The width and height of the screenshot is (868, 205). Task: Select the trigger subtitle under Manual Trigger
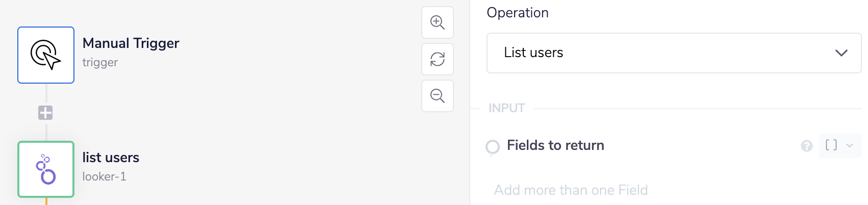point(100,62)
